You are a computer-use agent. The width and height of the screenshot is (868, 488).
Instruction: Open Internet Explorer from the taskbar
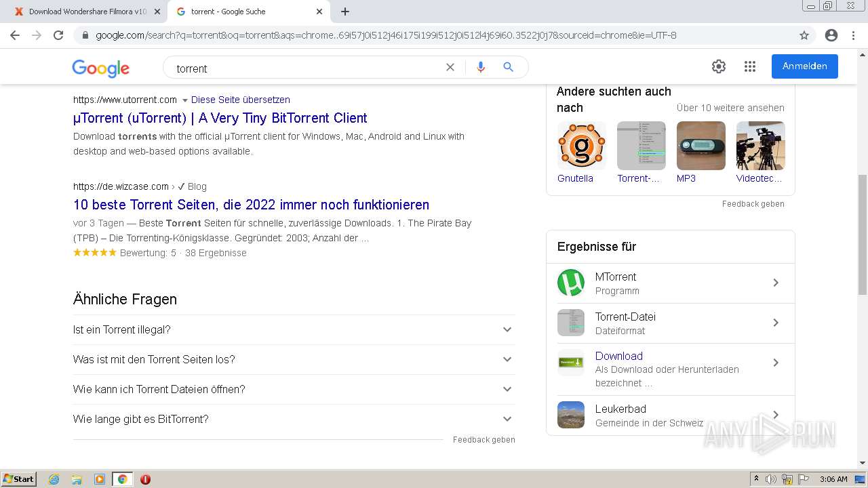[x=54, y=479]
